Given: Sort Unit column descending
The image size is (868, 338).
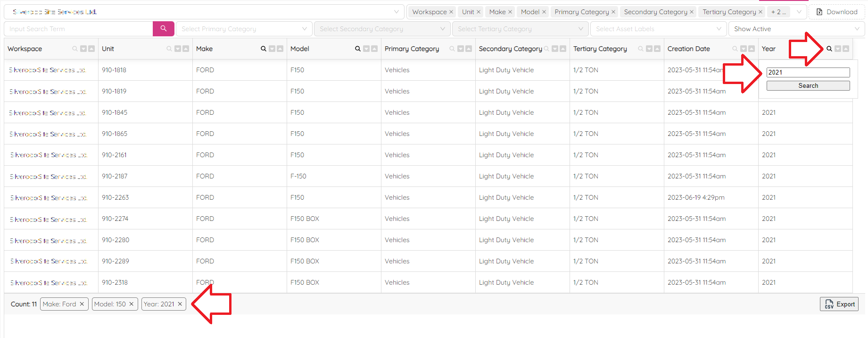Looking at the screenshot, I should coord(178,49).
